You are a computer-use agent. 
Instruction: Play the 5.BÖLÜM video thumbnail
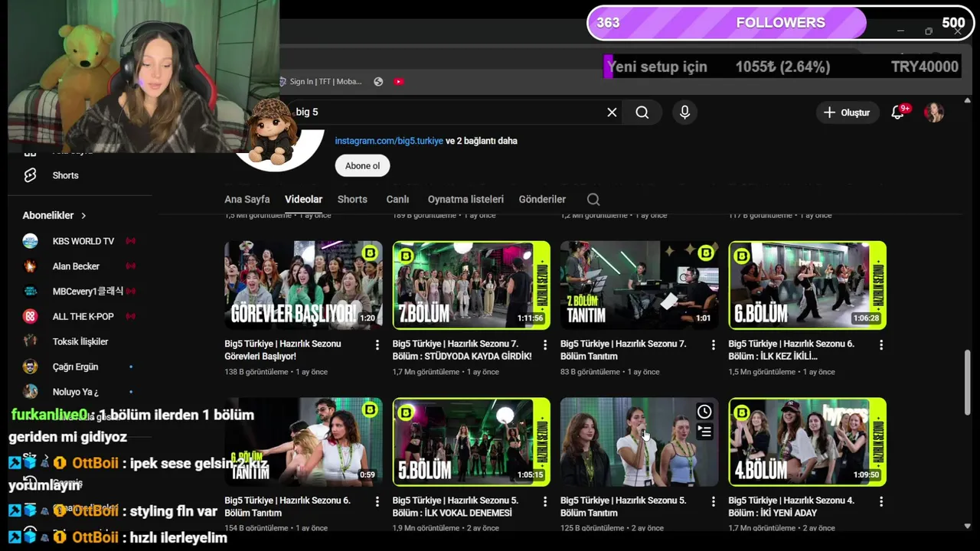point(471,442)
